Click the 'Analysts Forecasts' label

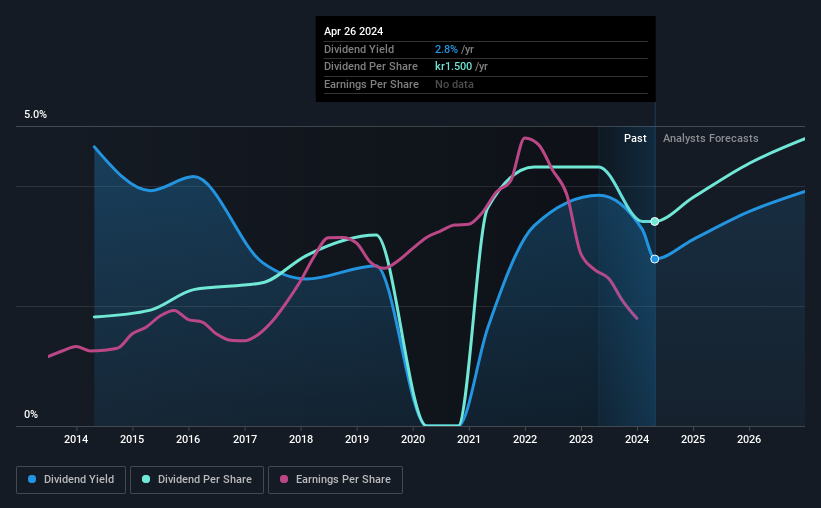point(711,138)
